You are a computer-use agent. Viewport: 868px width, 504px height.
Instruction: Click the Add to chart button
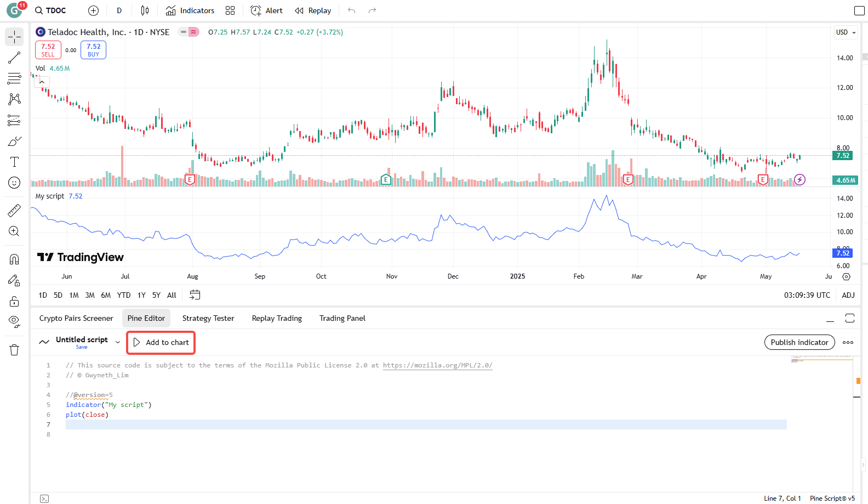coord(161,342)
